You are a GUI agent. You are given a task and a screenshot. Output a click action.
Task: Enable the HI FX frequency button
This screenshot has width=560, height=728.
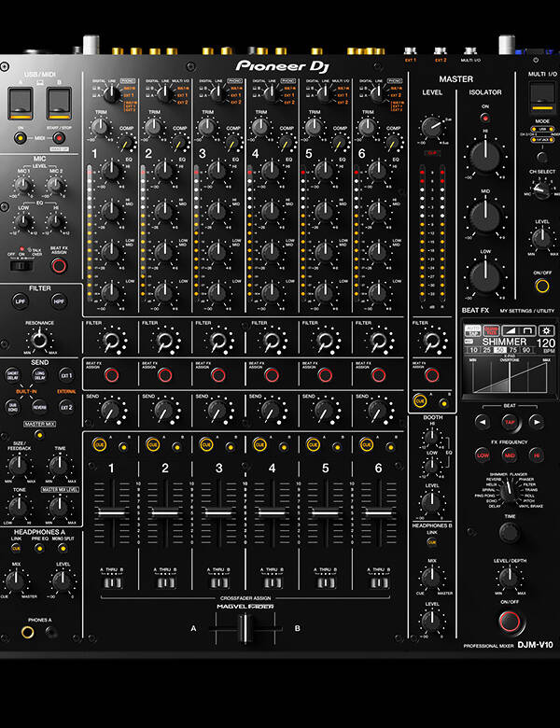click(x=537, y=455)
